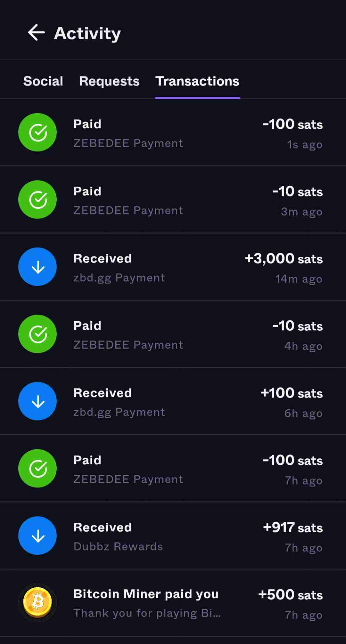Switch to the Requests tab
The width and height of the screenshot is (346, 644).
pos(109,81)
